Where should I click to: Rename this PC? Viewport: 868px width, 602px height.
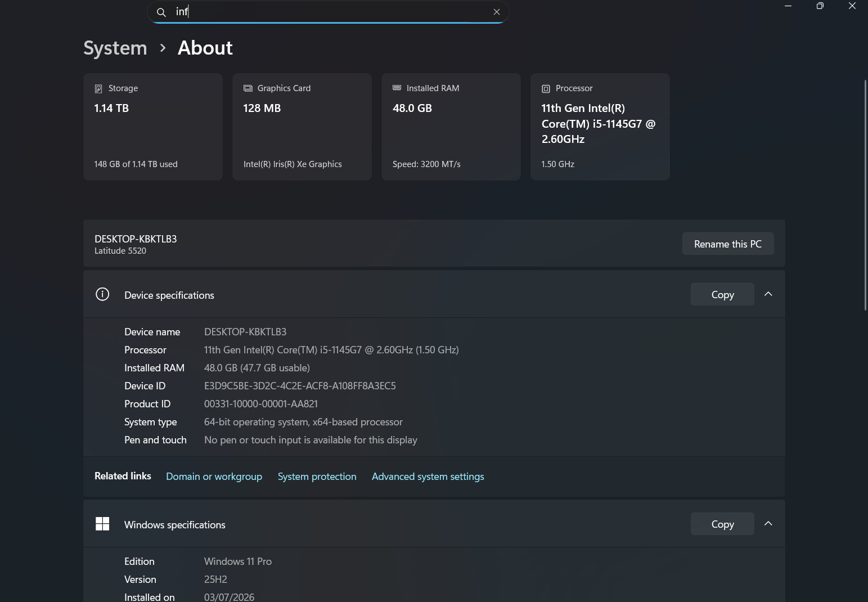pos(728,244)
